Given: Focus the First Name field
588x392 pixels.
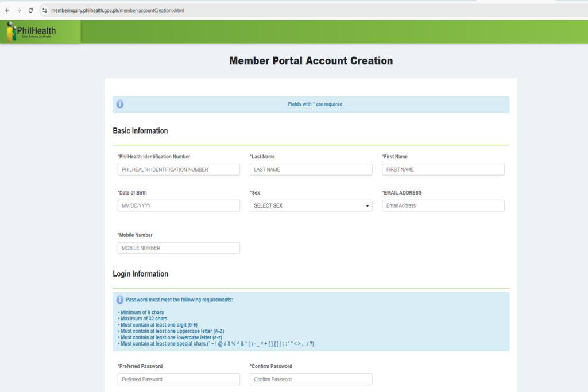Looking at the screenshot, I should coord(443,169).
